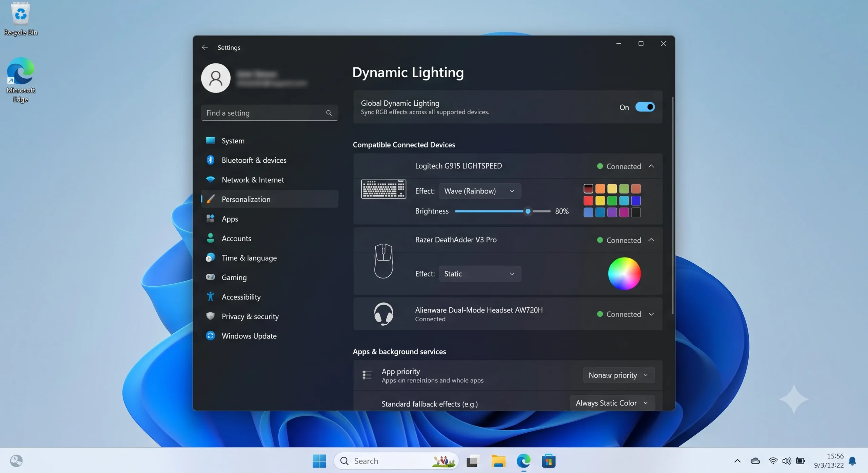868x473 pixels.
Task: Collapse the Logitech G915 LIGHTSPEED section
Action: (x=651, y=166)
